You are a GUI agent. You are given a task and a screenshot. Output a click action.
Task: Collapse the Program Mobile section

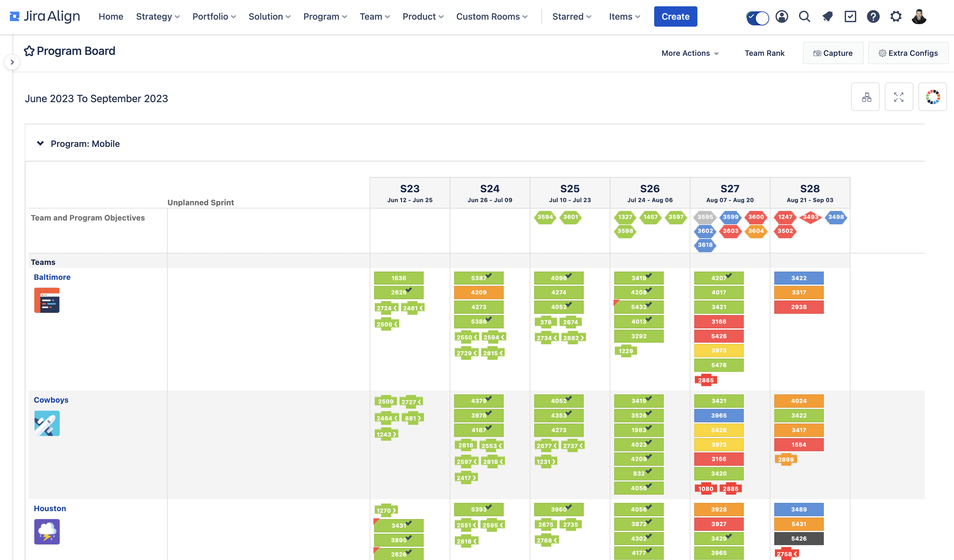tap(39, 143)
